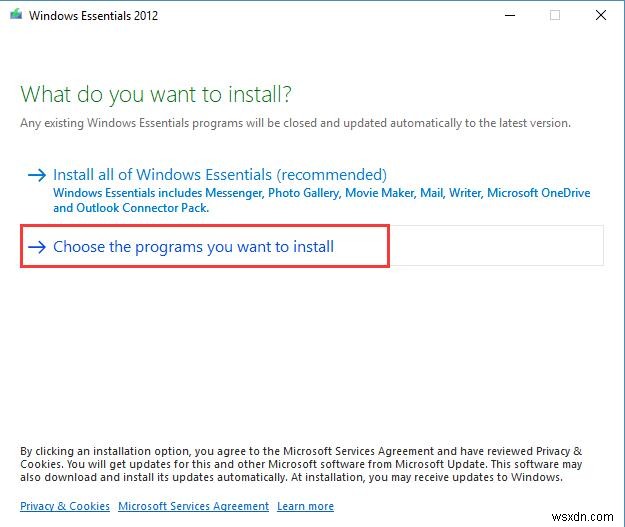The width and height of the screenshot is (625, 527).
Task: Choose the programs you want to install
Action: [x=193, y=246]
